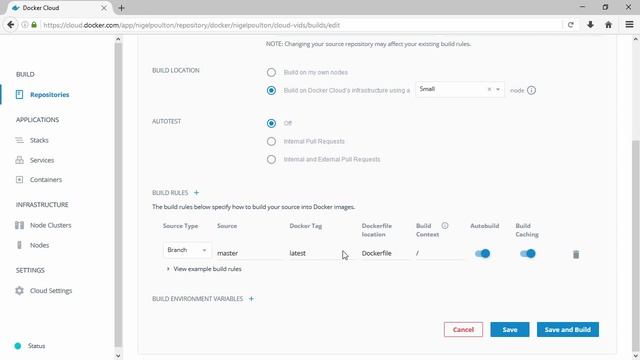640x360 pixels.
Task: Click the Services sidebar icon
Action: 19,160
